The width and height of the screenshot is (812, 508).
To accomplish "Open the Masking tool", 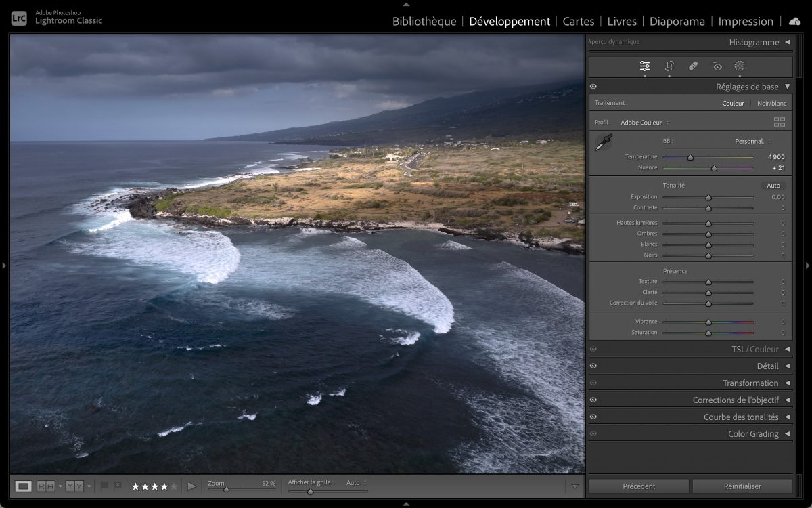I will (x=740, y=66).
